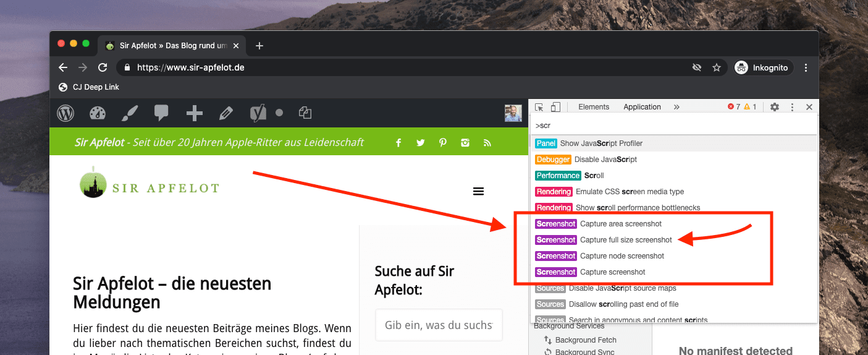This screenshot has width=868, height=355.
Task: Open the WordPress logo admin menu
Action: (65, 113)
